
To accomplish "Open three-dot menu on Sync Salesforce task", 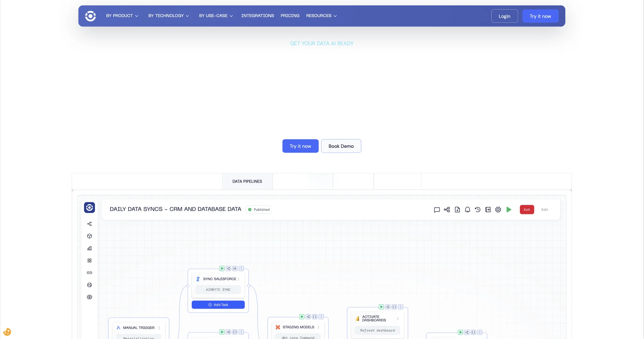I will [x=238, y=279].
